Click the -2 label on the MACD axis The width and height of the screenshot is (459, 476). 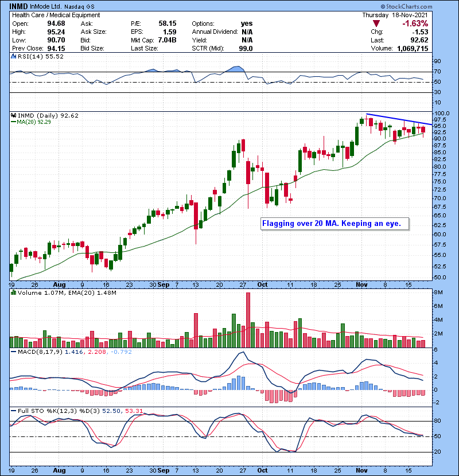pos(436,403)
